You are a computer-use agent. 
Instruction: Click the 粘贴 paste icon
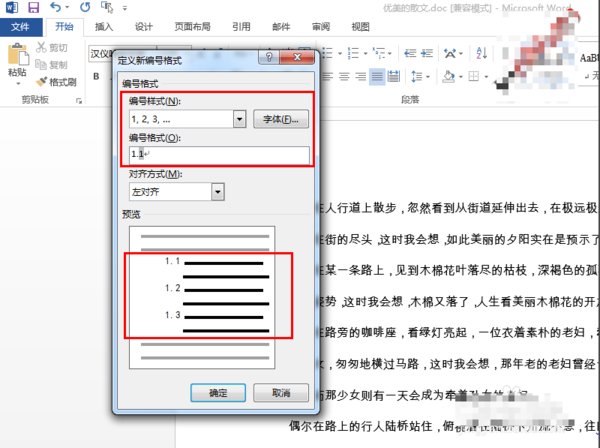pyautogui.click(x=18, y=55)
